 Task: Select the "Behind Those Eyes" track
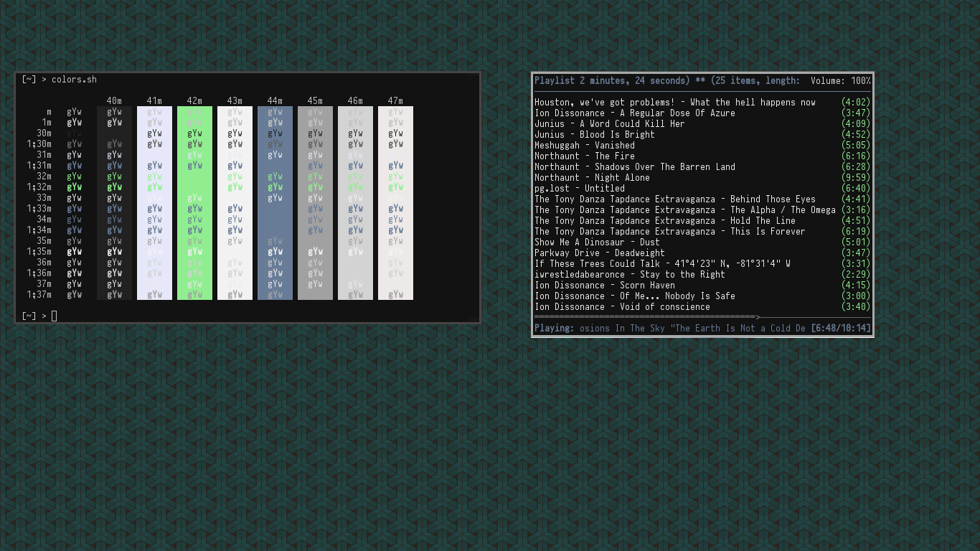pos(702,199)
